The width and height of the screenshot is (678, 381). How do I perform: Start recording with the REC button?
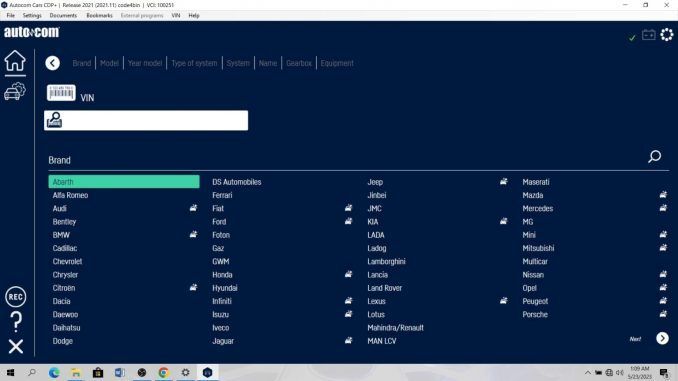[x=16, y=297]
